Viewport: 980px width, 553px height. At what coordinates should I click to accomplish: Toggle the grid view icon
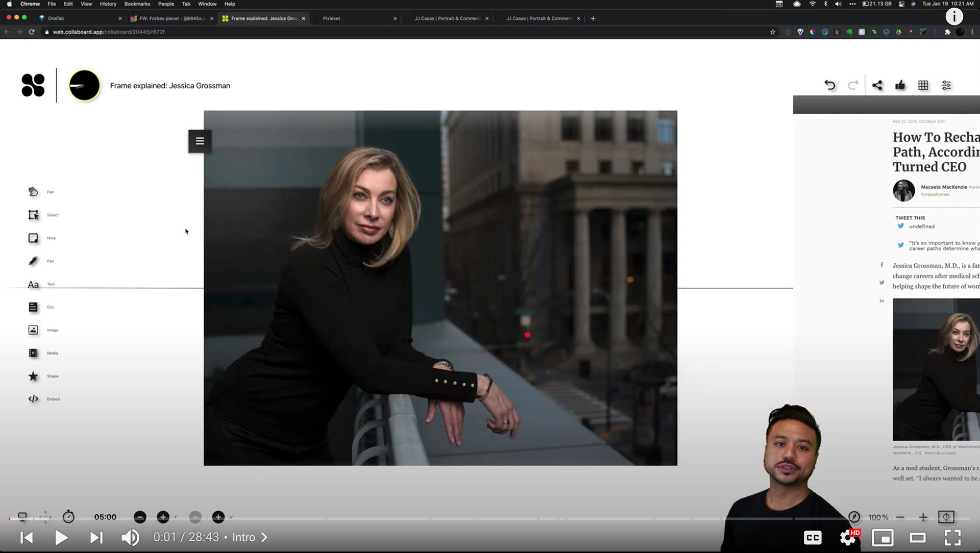[923, 85]
